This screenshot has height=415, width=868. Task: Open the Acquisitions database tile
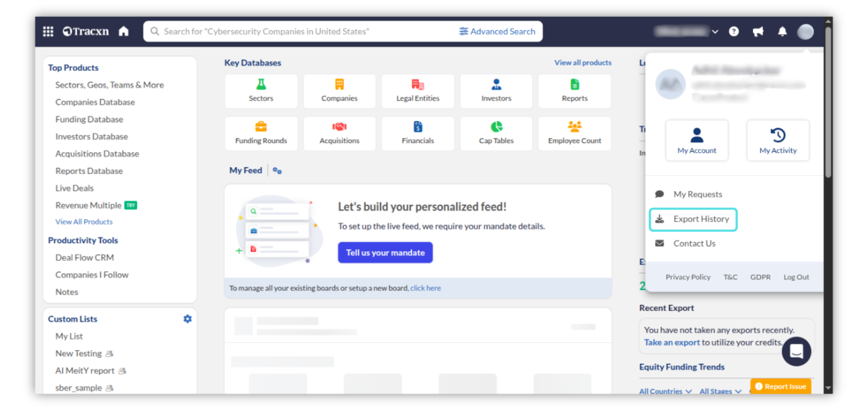click(x=339, y=134)
